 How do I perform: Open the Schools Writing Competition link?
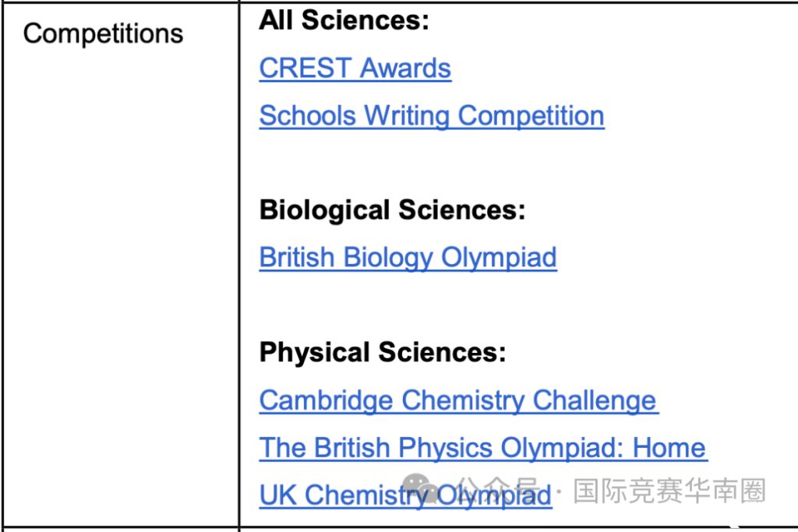point(432,115)
